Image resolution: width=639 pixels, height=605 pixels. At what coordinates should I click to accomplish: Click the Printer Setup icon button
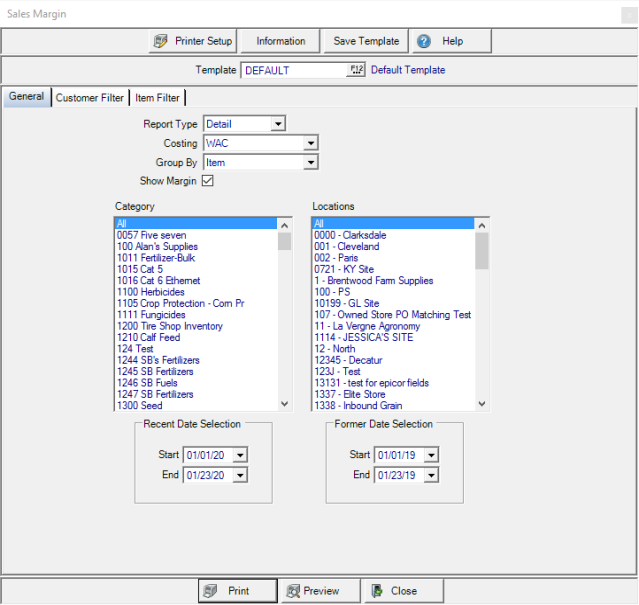tap(162, 41)
